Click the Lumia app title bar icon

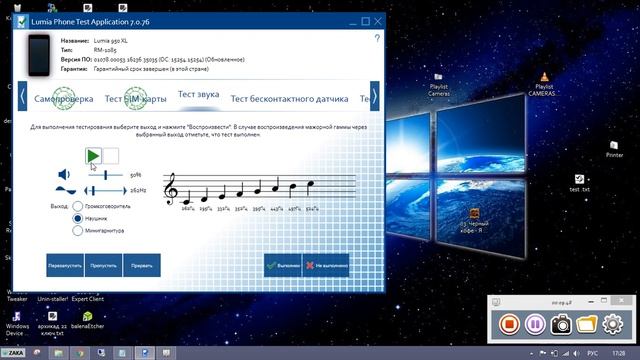pos(22,22)
